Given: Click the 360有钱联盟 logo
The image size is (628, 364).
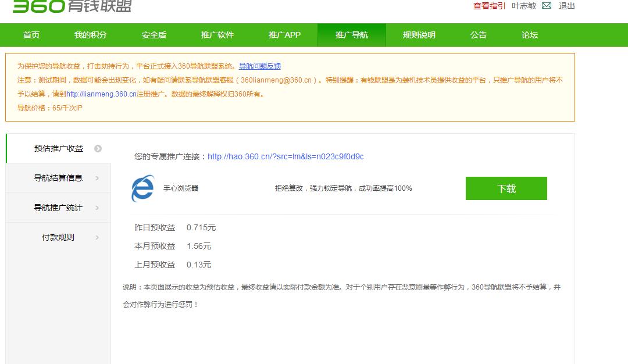Looking at the screenshot, I should pos(72,6).
